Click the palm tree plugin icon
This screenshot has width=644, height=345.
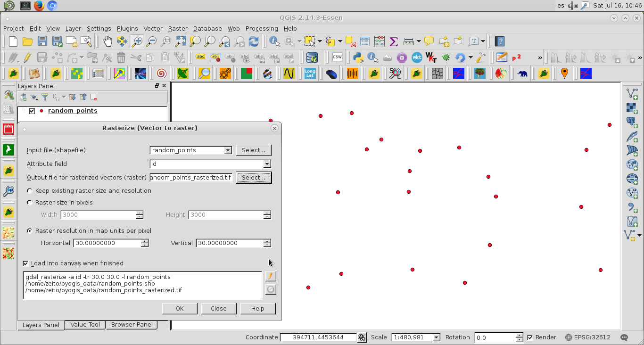480,74
